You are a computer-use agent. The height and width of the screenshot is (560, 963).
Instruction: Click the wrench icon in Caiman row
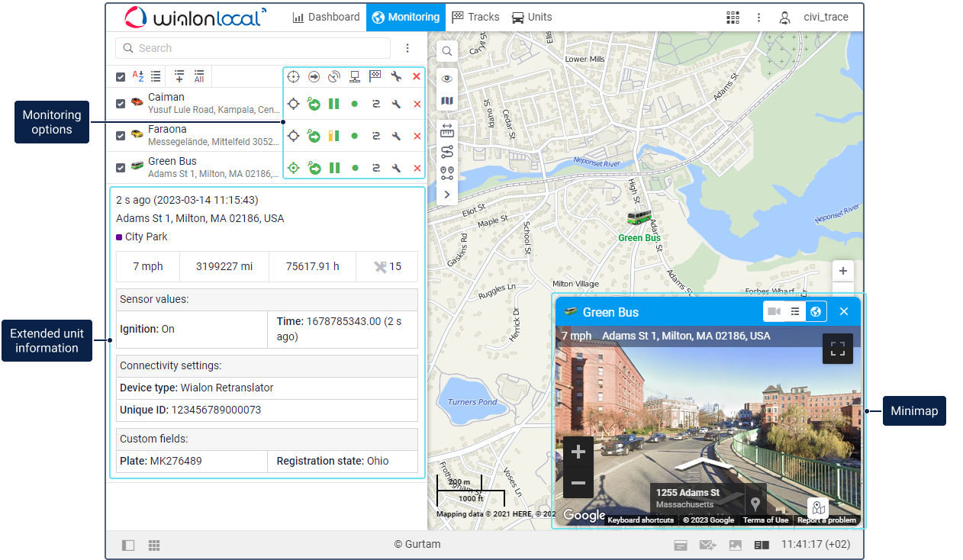[x=396, y=105]
